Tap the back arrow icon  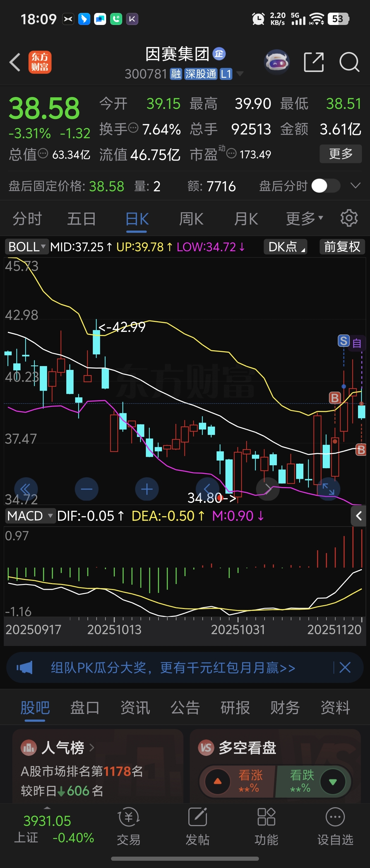point(15,62)
